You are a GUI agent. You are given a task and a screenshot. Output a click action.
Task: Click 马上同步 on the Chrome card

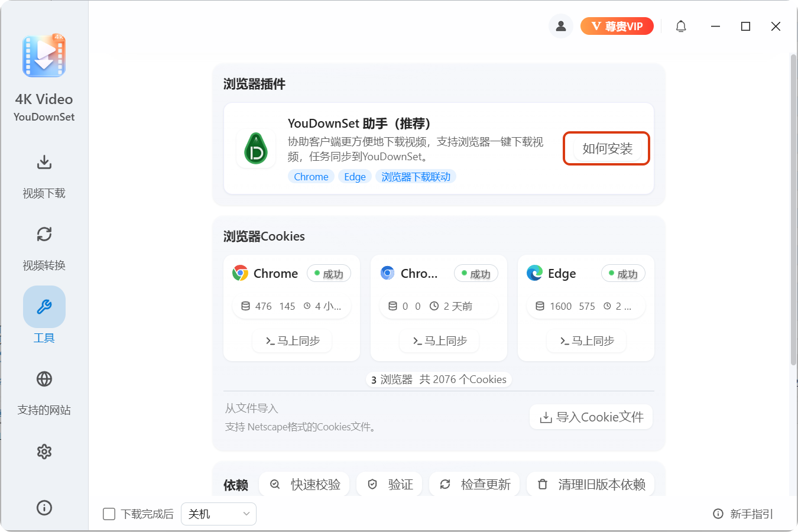pyautogui.click(x=291, y=340)
